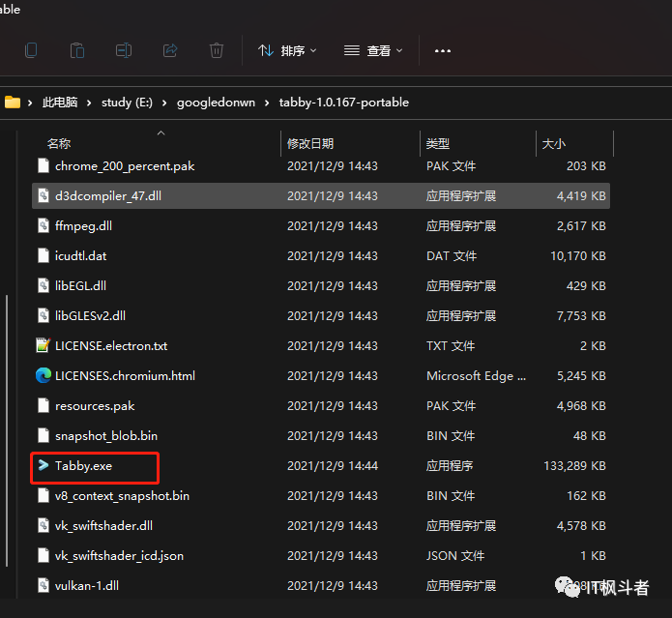Select snapshot_blob.bin file

tap(321, 436)
